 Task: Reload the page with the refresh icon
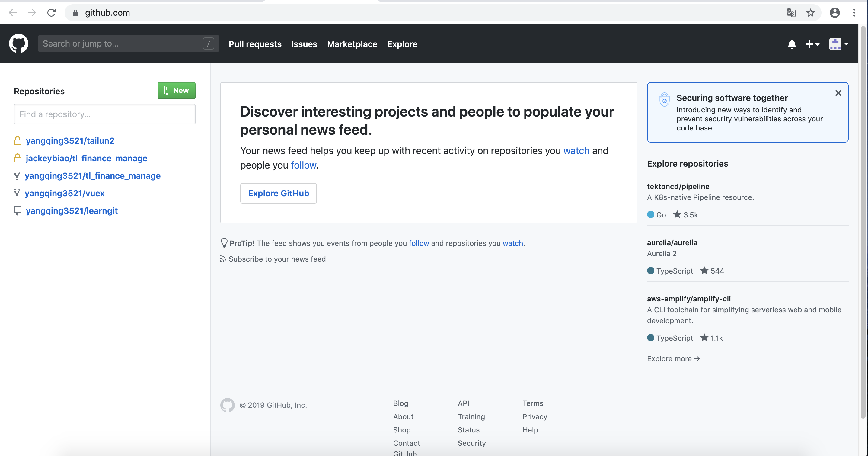click(x=51, y=13)
